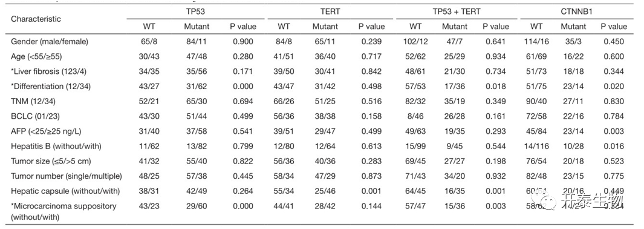
Task: Select the TP53 group header
Action: (197, 12)
